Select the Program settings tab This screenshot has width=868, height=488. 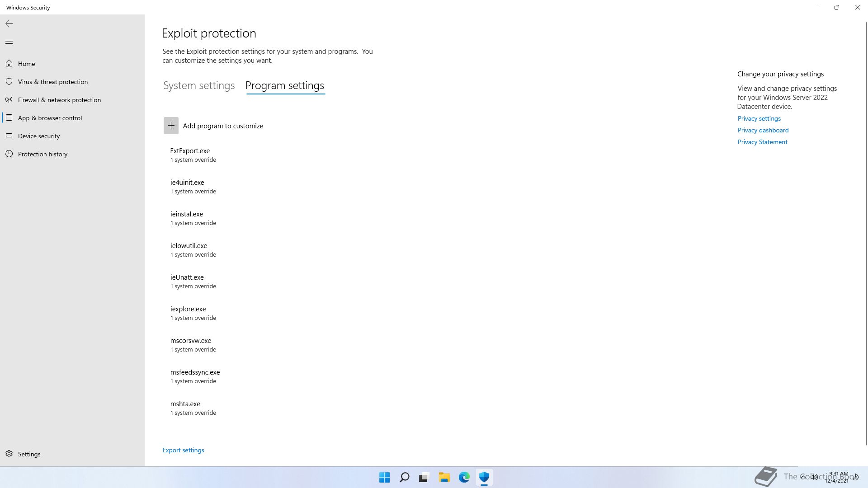click(x=285, y=85)
